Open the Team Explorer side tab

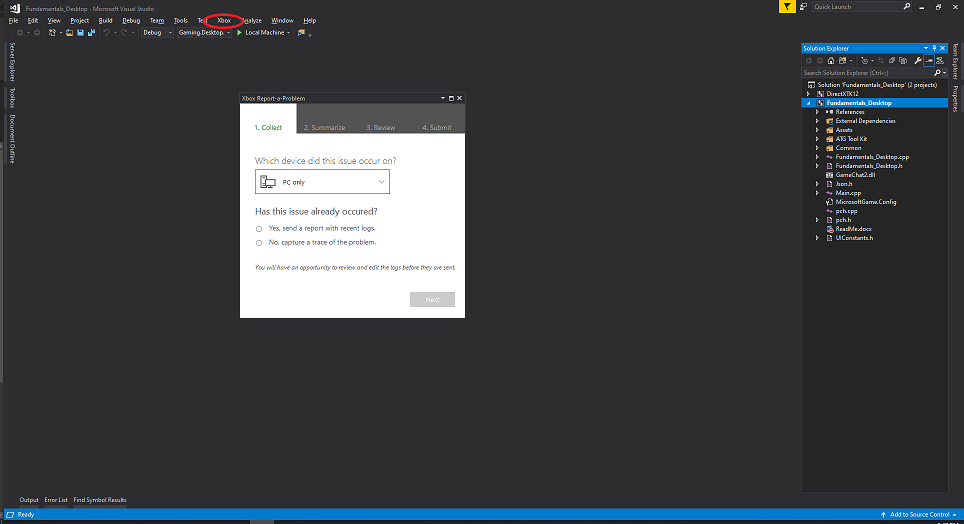pyautogui.click(x=955, y=62)
